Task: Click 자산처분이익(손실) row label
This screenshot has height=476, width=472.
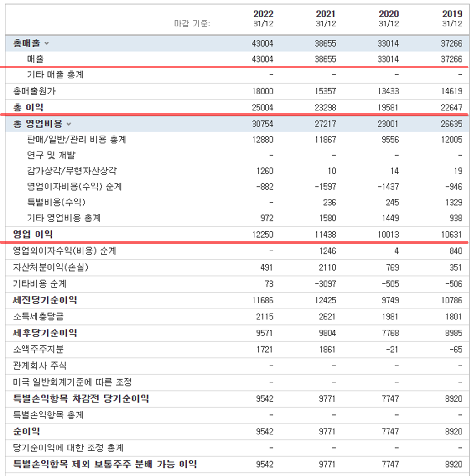Action: (51, 267)
